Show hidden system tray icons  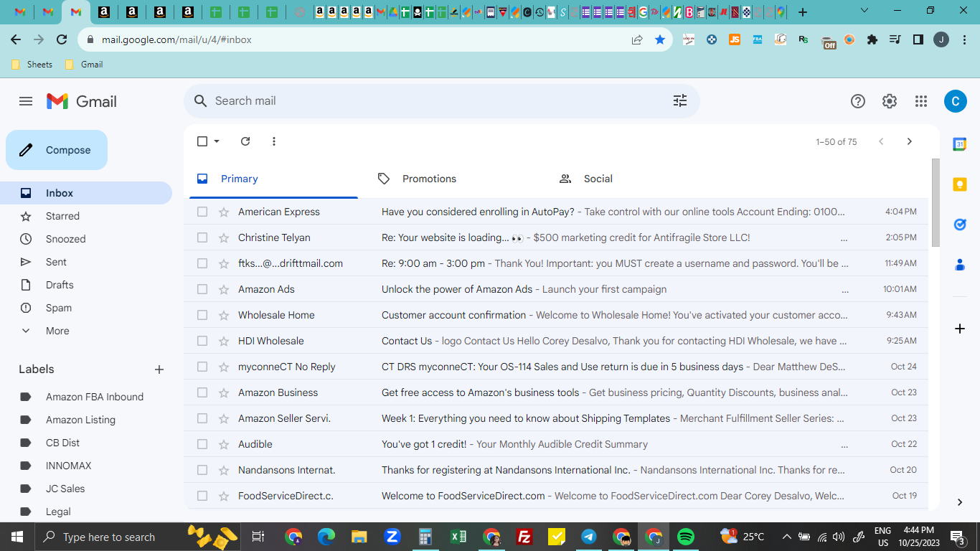point(786,537)
